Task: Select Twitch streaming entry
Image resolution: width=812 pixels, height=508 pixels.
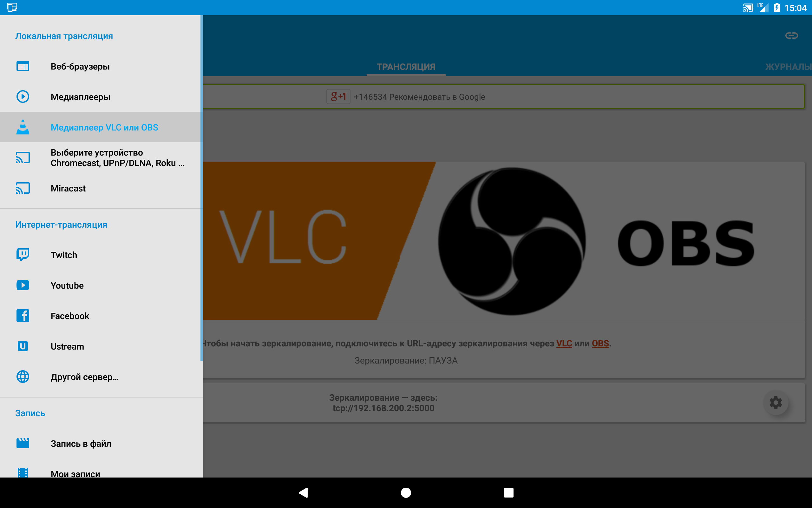Action: coord(101,255)
